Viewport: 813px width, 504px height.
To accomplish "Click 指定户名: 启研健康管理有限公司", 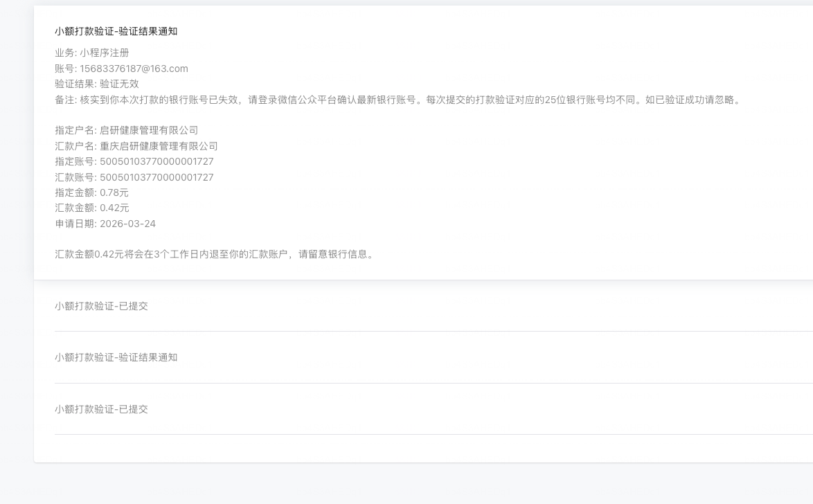I will [127, 131].
